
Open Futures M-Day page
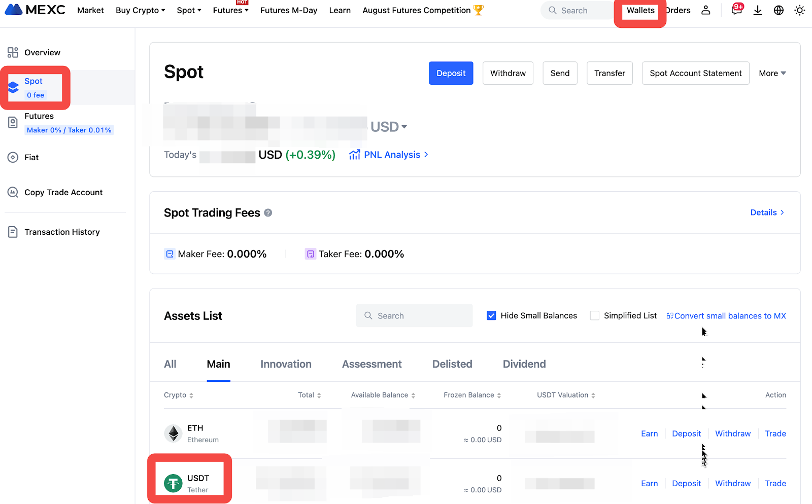point(289,10)
